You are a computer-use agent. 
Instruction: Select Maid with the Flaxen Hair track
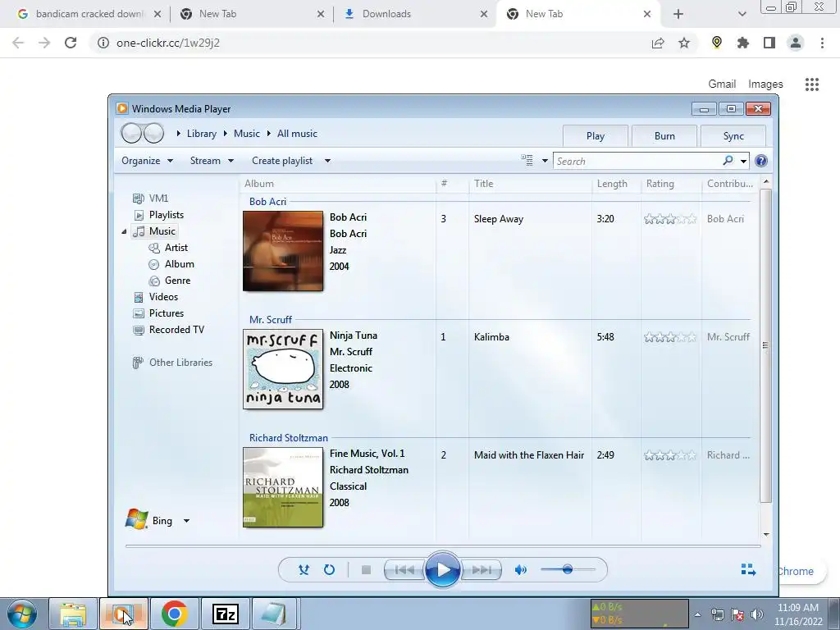pyautogui.click(x=529, y=454)
